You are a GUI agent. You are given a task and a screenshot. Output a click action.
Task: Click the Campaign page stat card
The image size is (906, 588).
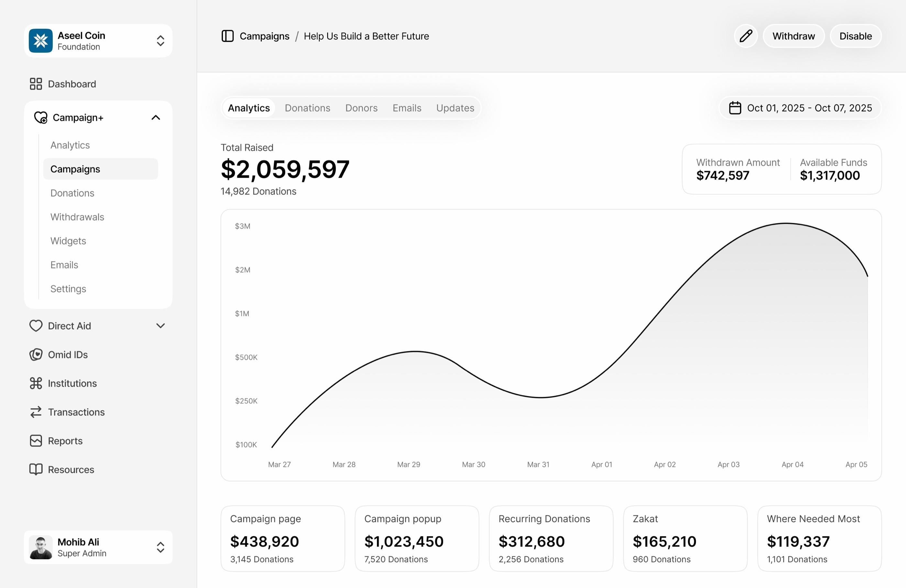point(283,539)
